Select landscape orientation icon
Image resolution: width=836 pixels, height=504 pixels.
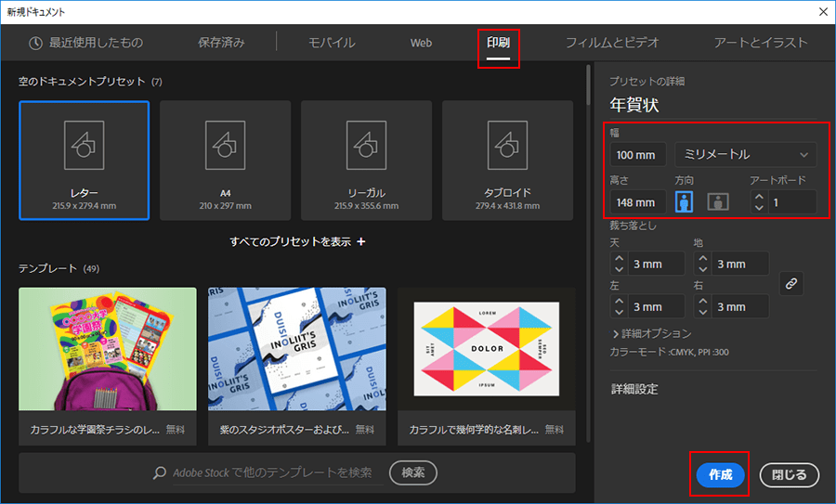coord(718,202)
